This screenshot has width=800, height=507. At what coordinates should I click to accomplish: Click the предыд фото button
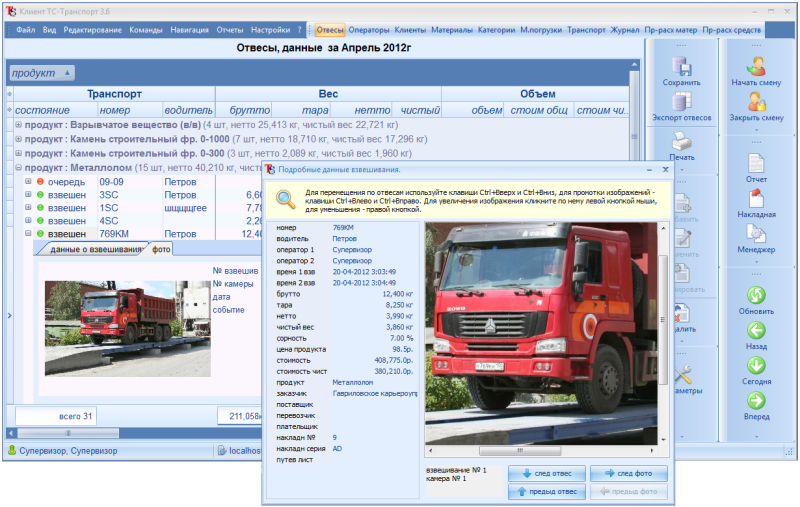(629, 492)
